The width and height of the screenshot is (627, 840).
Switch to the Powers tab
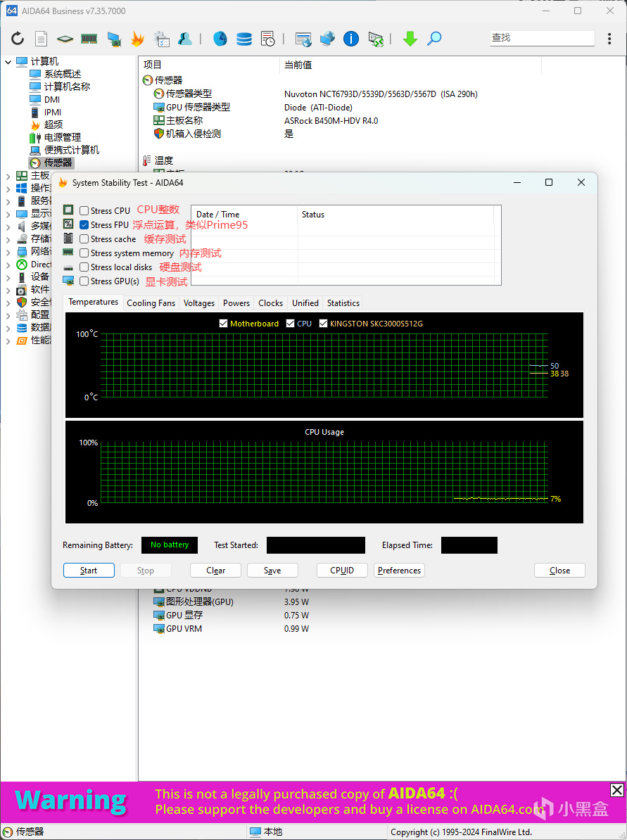click(x=236, y=303)
